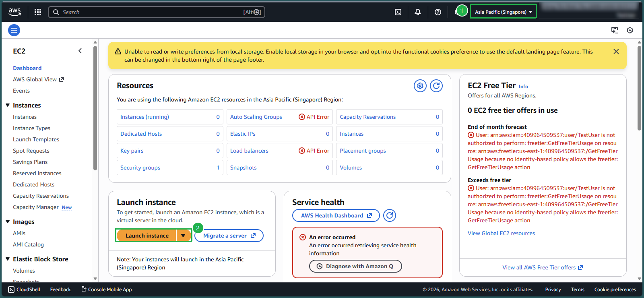Click the hexagon Amazon Q icon at top right
644x298 pixels.
click(630, 30)
